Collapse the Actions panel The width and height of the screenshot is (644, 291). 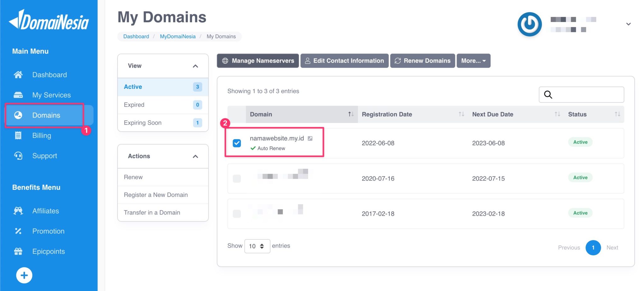(195, 156)
